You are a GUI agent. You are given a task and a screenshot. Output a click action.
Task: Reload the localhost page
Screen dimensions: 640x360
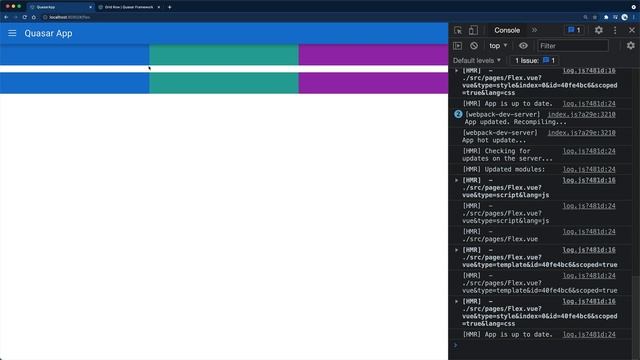[x=24, y=17]
